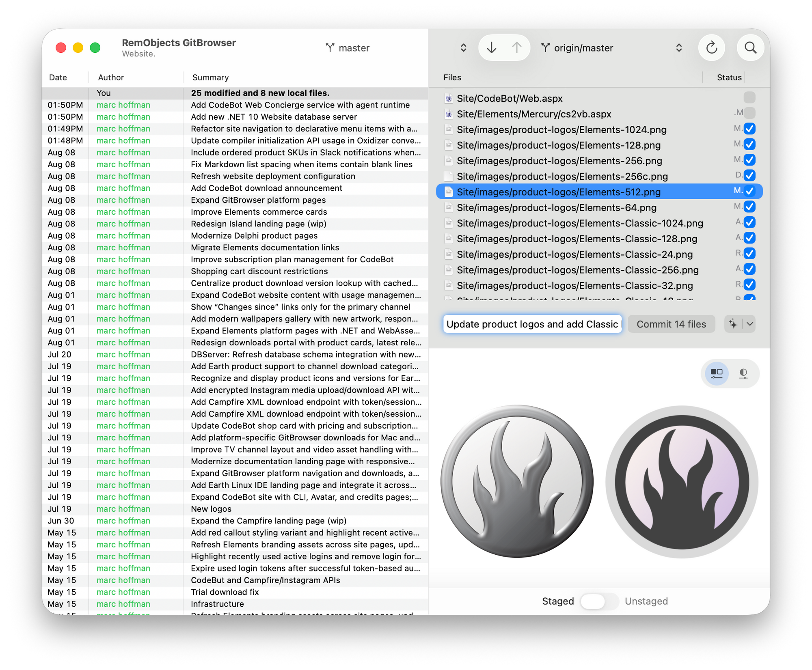Click the Staged label
This screenshot has height=670, width=812.
[558, 601]
